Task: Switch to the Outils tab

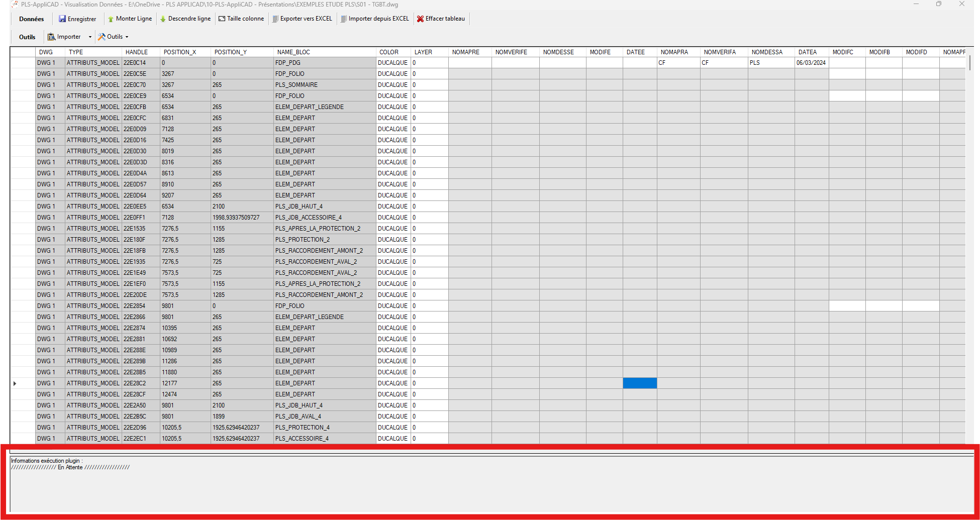Action: tap(27, 36)
